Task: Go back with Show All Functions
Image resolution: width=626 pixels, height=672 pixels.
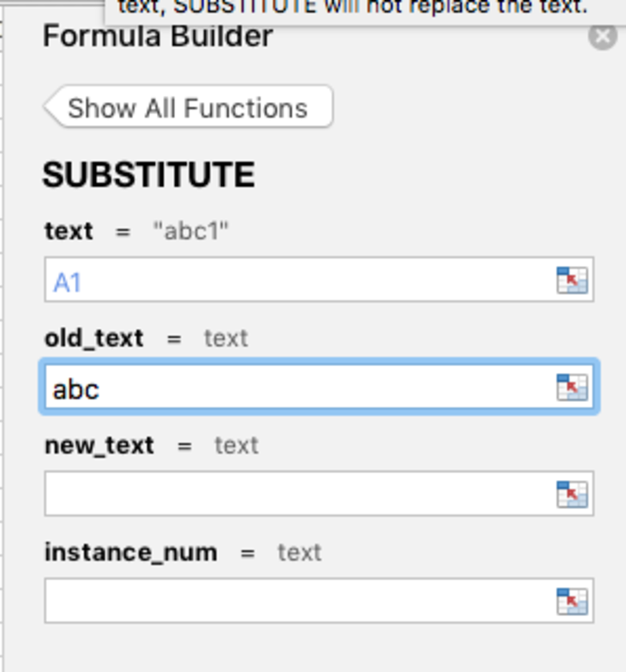Action: point(188,107)
